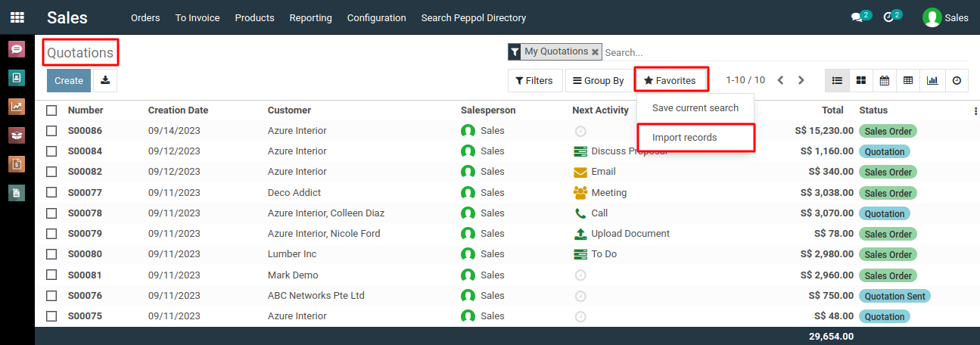Go to the next page of records
The width and height of the screenshot is (980, 345).
[x=801, y=80]
